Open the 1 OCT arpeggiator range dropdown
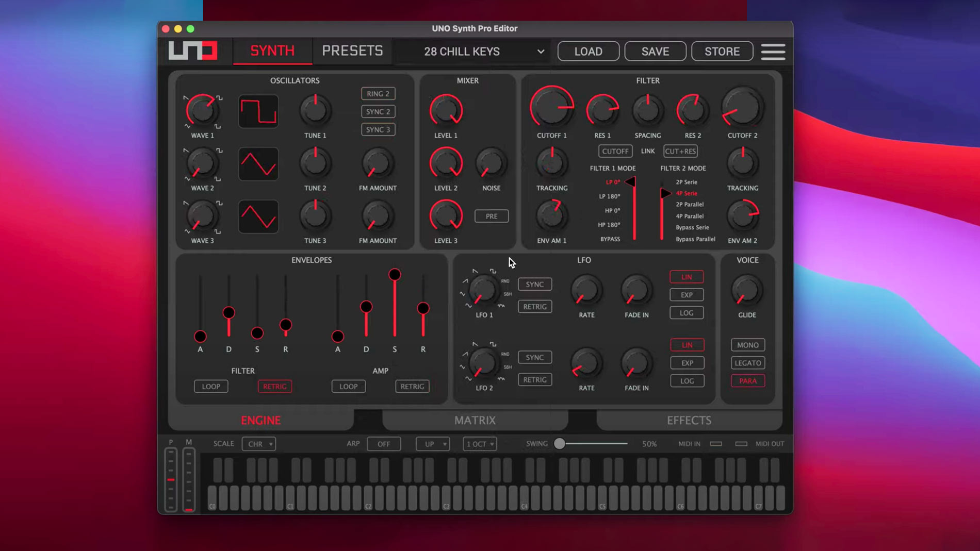The width and height of the screenshot is (980, 551). 480,444
